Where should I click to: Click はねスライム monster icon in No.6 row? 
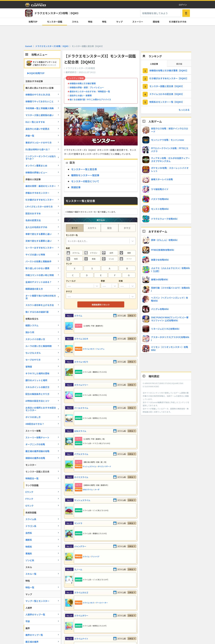[69, 441]
